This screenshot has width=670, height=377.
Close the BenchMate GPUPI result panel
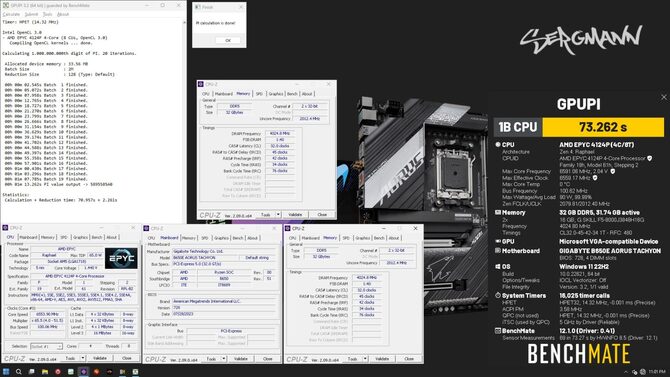[x=664, y=97]
